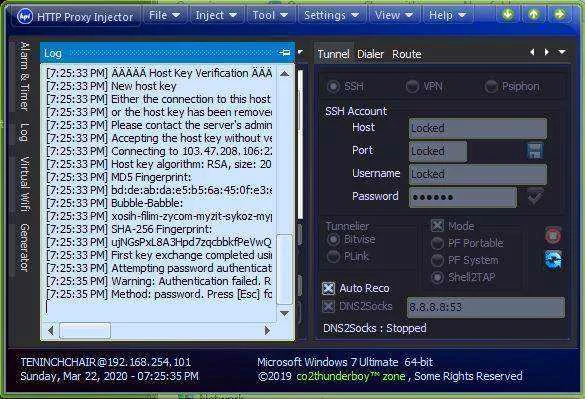The height and width of the screenshot is (399, 585).
Task: Click the log's vertical scroll down arrow
Action: [284, 314]
